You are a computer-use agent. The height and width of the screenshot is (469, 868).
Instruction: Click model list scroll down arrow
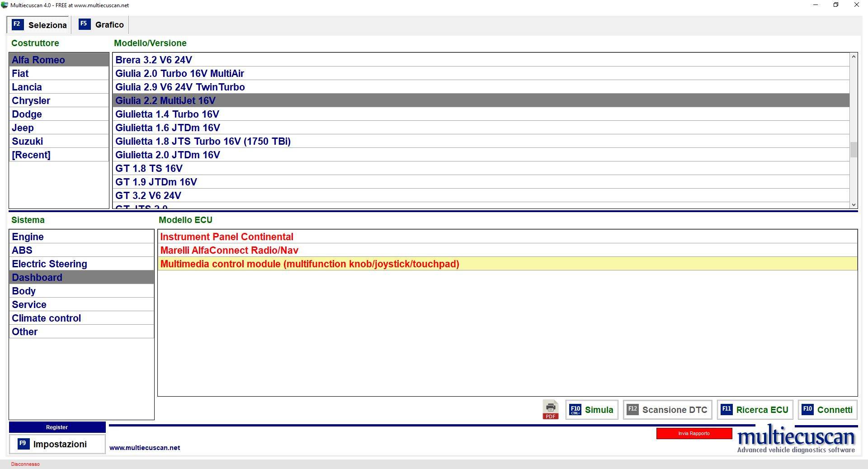854,204
